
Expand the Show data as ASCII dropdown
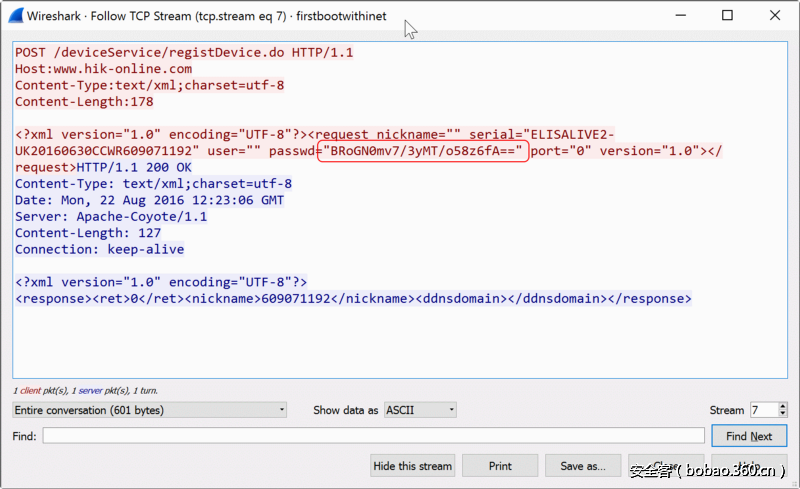420,410
